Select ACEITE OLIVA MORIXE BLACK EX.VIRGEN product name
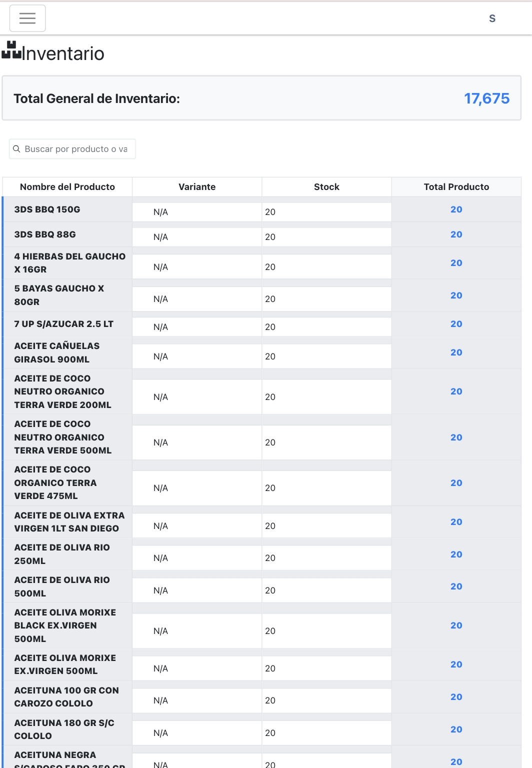 [65, 625]
